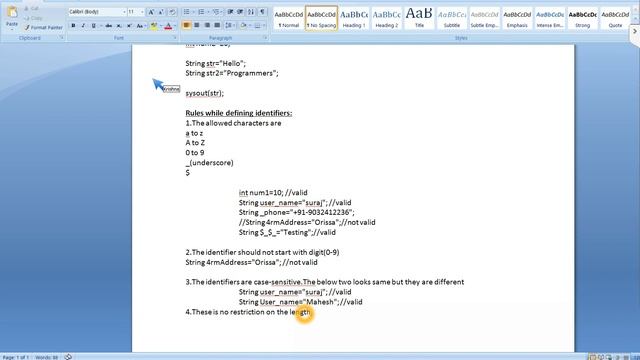Viewport: 640px width, 360px height.
Task: Select Center alignment
Action: coord(197,26)
